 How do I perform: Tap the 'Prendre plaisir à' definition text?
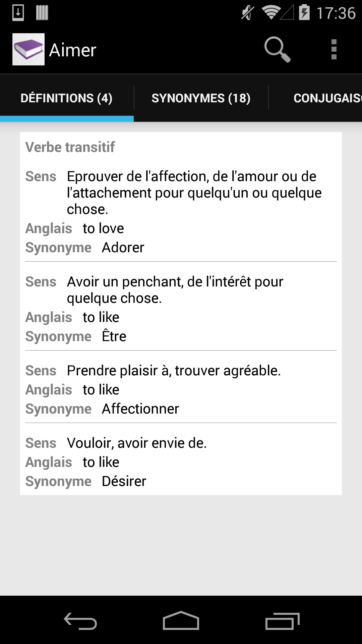(x=174, y=371)
